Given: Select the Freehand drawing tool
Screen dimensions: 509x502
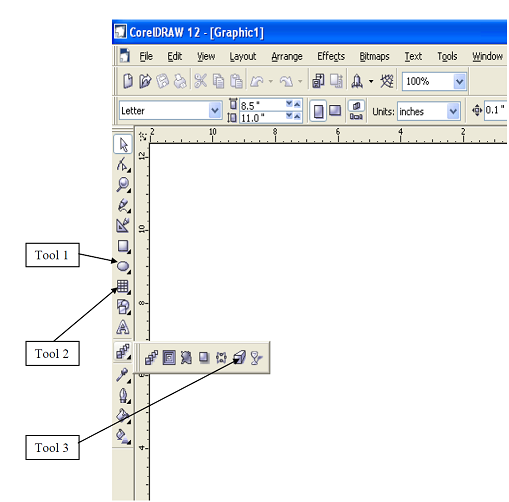Looking at the screenshot, I should coord(123,205).
